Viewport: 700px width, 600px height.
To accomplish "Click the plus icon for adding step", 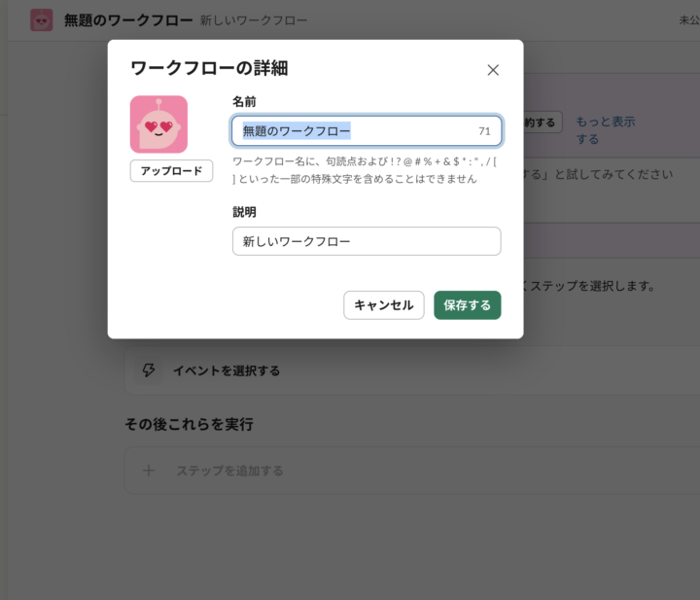I will [x=149, y=471].
